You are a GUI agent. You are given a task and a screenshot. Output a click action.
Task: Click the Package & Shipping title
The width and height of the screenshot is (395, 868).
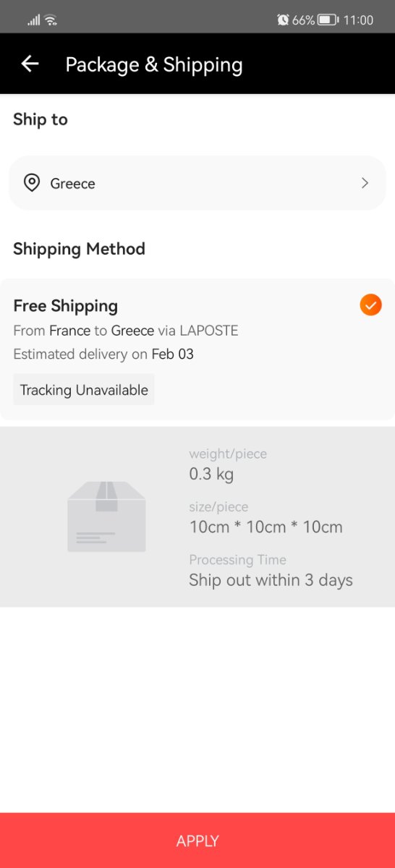154,64
